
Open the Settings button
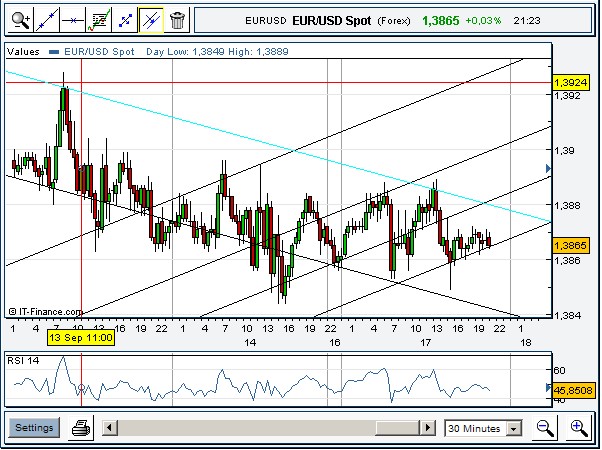click(x=34, y=428)
